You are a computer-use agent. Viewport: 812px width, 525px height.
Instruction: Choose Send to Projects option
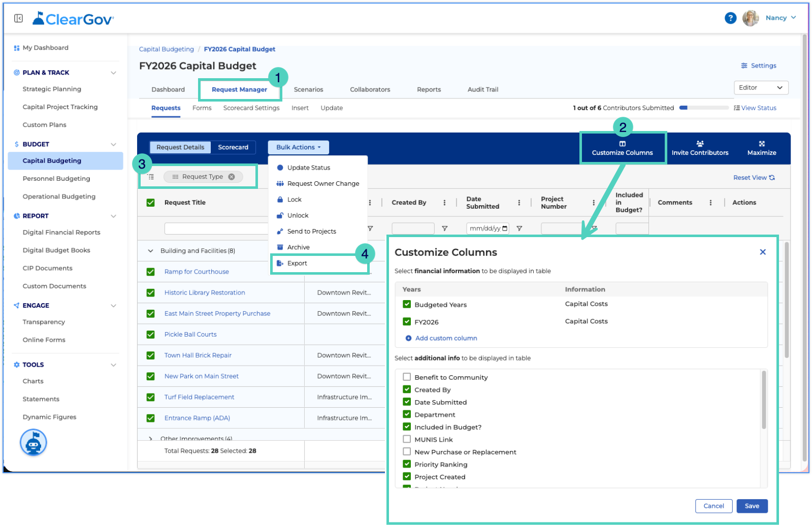[312, 231]
